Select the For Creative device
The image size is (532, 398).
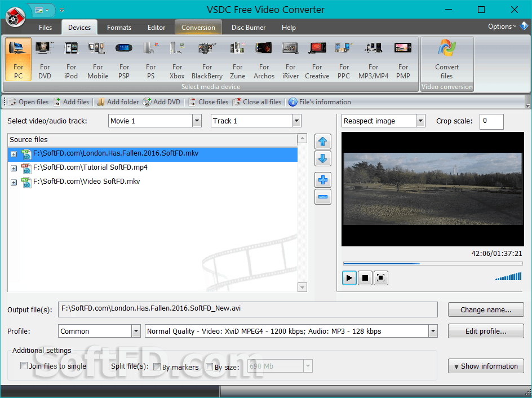(317, 59)
